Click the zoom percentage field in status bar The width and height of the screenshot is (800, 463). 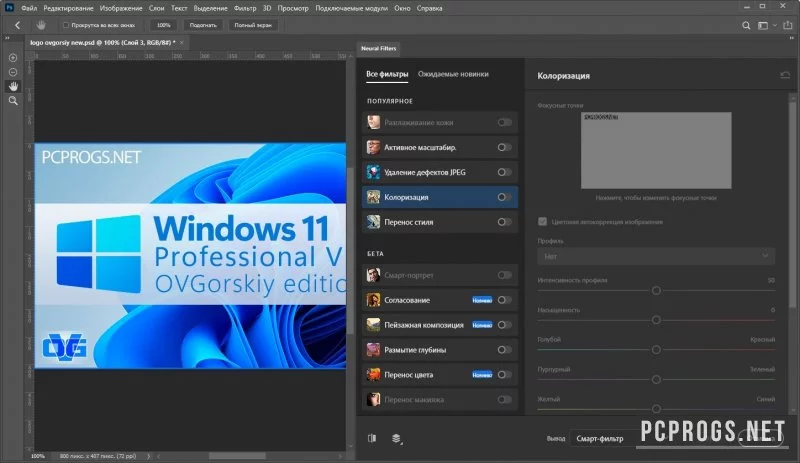pos(38,456)
